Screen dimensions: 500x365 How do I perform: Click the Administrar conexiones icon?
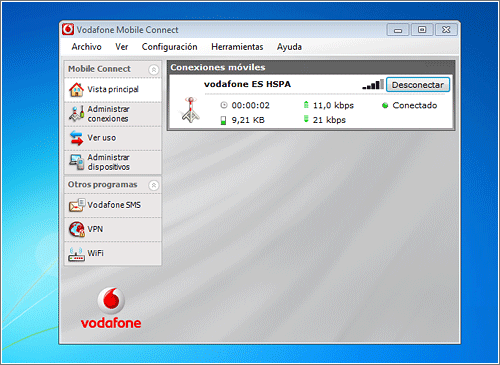pyautogui.click(x=76, y=114)
